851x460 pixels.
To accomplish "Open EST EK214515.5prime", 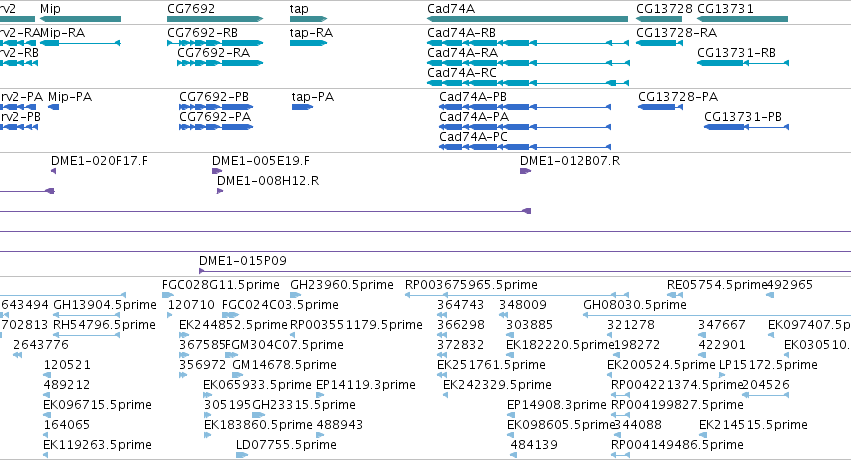I will point(703,436).
